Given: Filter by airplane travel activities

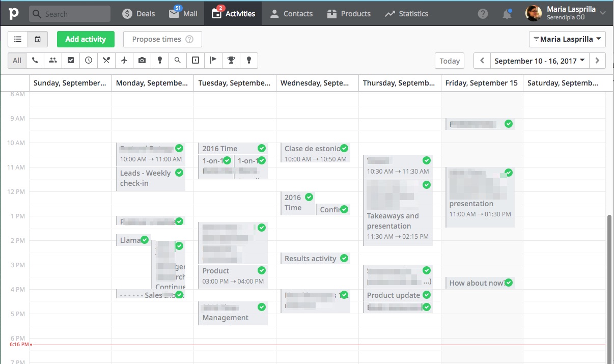Looking at the screenshot, I should (124, 61).
